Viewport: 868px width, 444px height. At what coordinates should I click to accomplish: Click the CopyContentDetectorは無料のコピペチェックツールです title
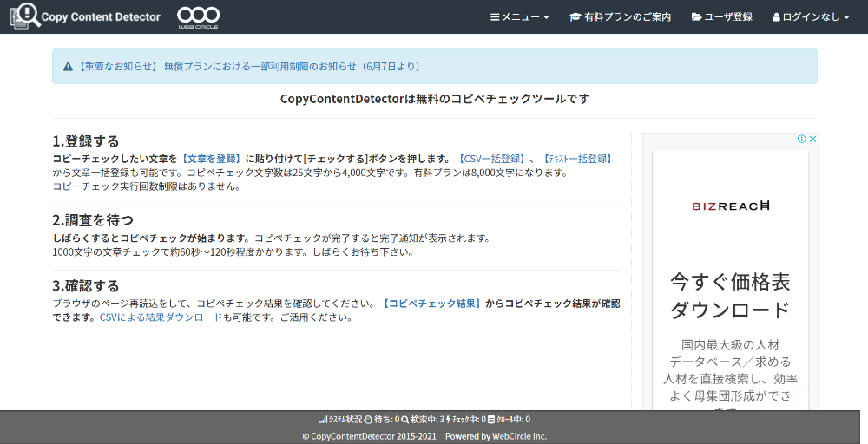pos(435,99)
